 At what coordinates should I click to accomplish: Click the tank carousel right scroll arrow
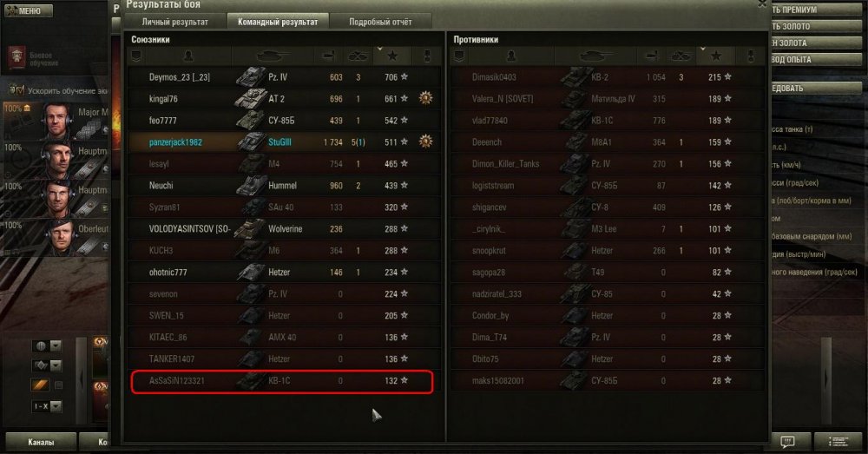pyautogui.click(x=826, y=378)
